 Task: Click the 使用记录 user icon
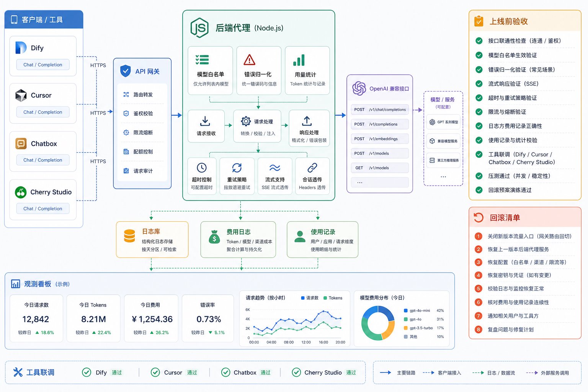(x=300, y=236)
